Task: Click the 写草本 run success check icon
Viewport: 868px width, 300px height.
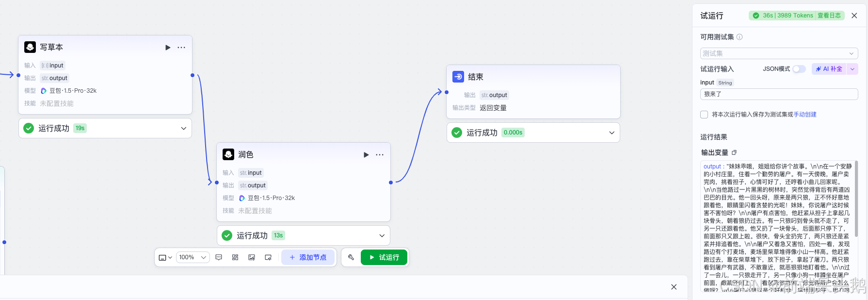Action: click(x=29, y=128)
